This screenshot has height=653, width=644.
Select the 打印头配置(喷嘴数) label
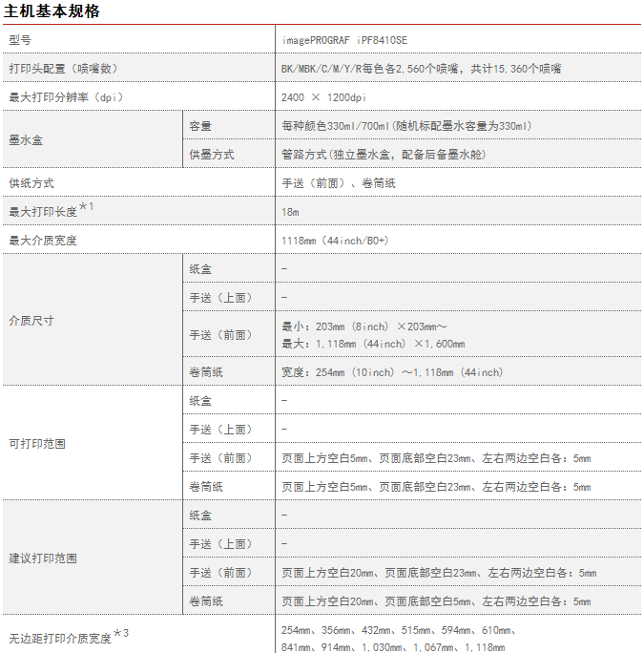point(63,69)
